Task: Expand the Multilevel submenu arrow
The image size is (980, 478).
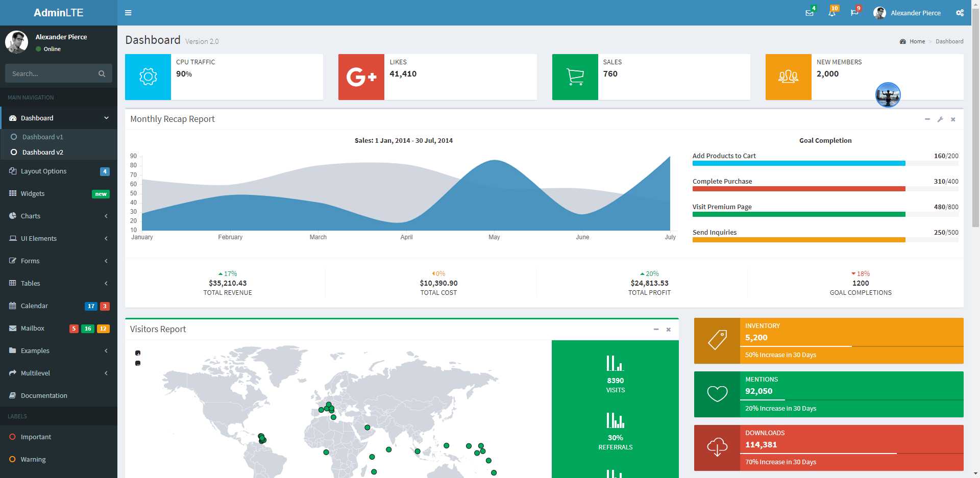Action: click(x=106, y=373)
